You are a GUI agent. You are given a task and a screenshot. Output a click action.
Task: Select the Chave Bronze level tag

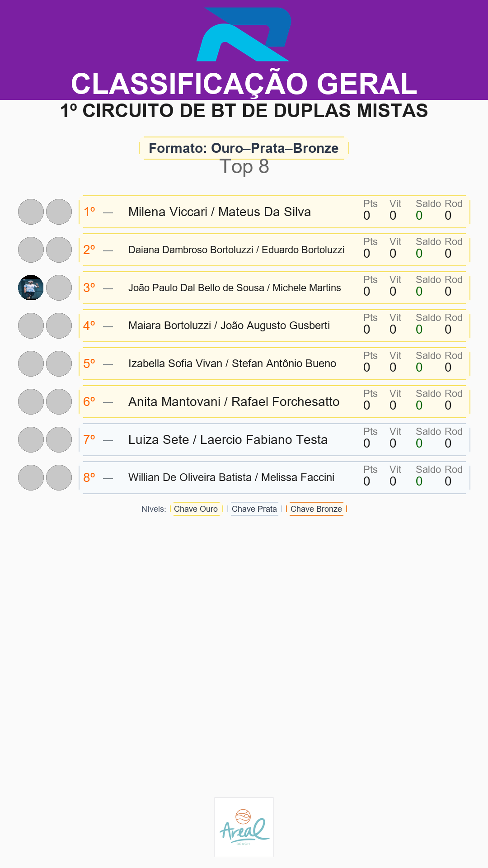(x=316, y=509)
